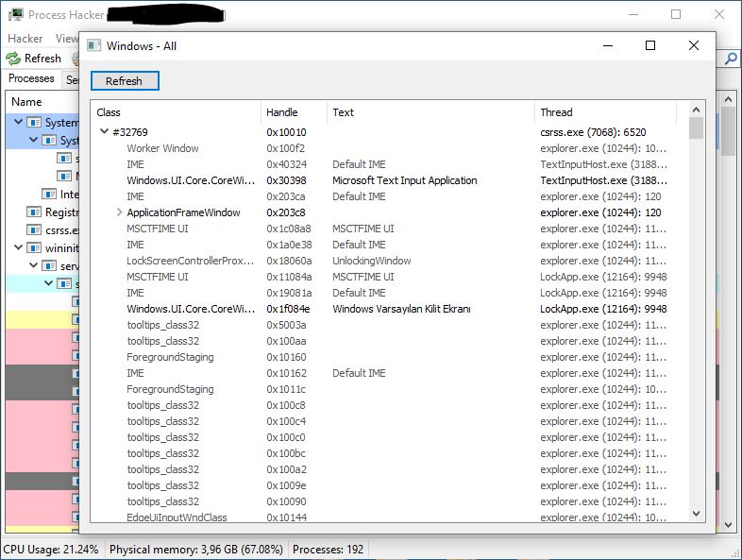Click the wininit process icon
The image size is (742, 560).
pos(34,248)
